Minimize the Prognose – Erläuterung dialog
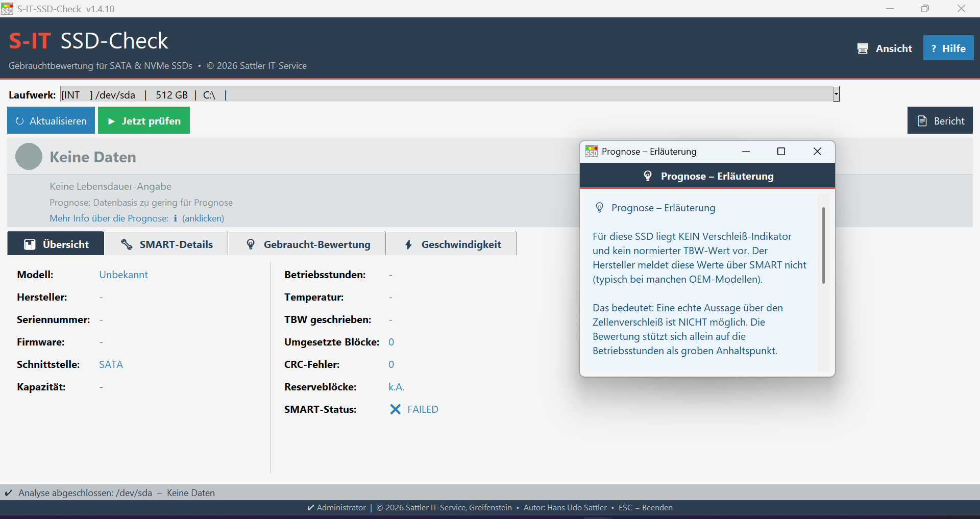Viewport: 980px width, 519px height. [x=746, y=152]
